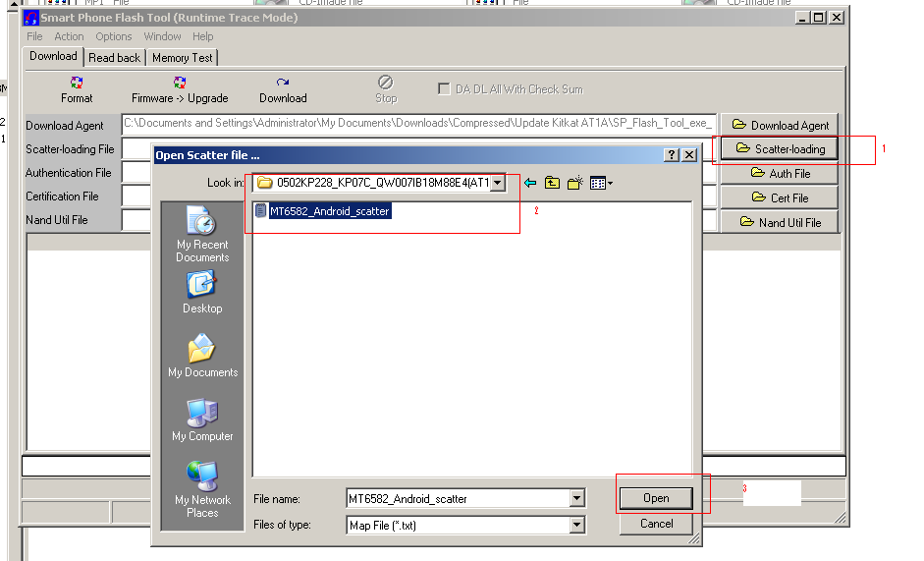Click the Cancel button in dialog
Image resolution: width=924 pixels, height=561 pixels.
(x=656, y=524)
